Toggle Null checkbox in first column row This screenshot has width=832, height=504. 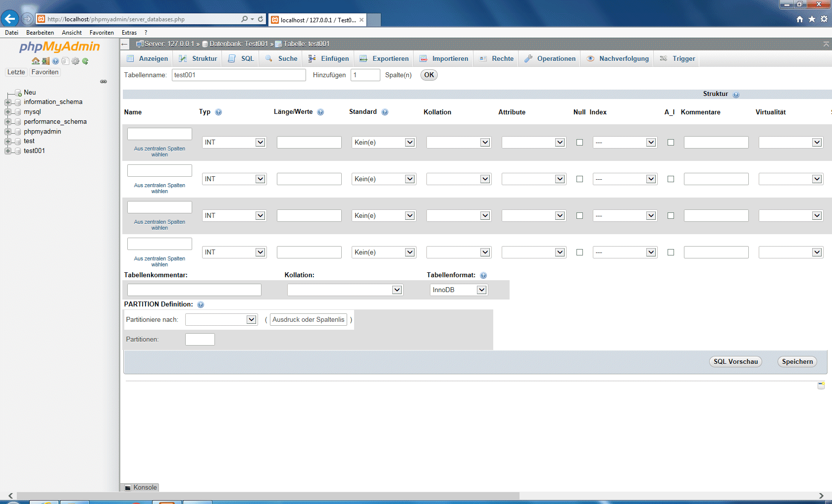click(x=579, y=143)
